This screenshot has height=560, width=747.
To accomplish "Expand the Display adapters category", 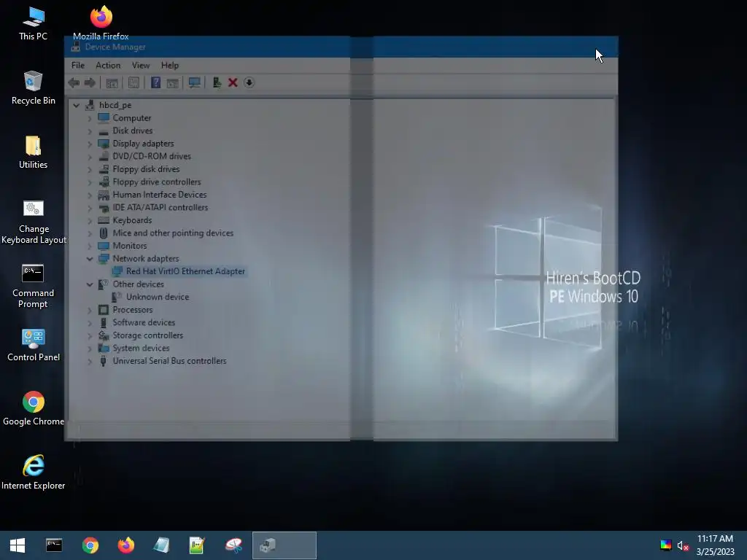I will point(90,144).
